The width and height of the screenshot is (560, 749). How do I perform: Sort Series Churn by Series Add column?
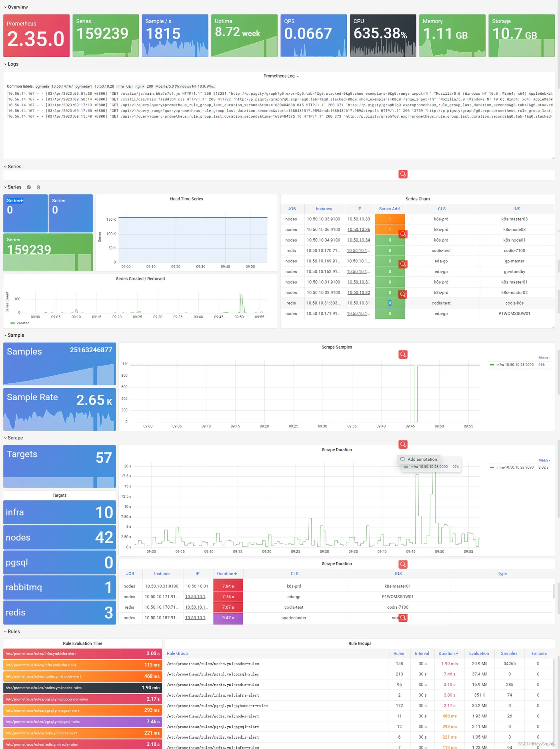(x=389, y=209)
